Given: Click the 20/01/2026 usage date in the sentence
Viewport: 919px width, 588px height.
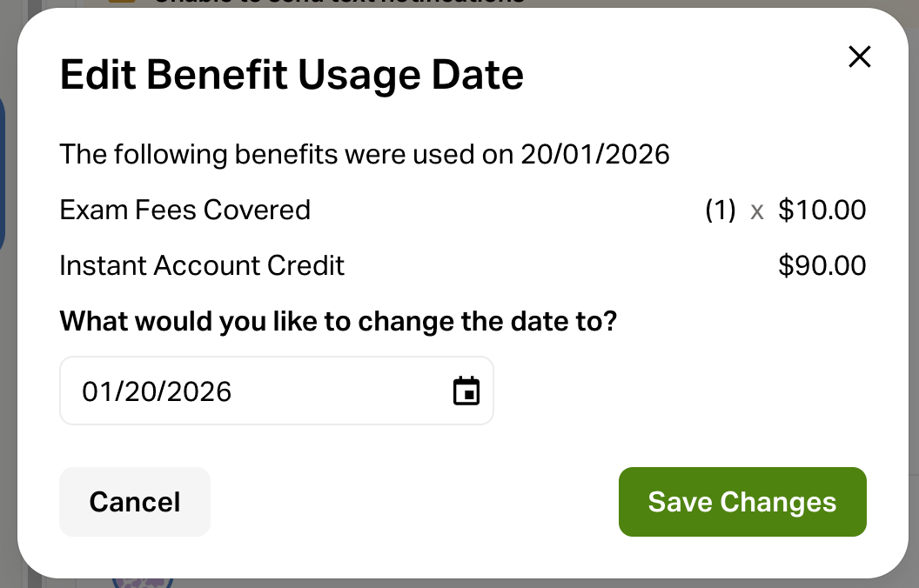Looking at the screenshot, I should (595, 155).
